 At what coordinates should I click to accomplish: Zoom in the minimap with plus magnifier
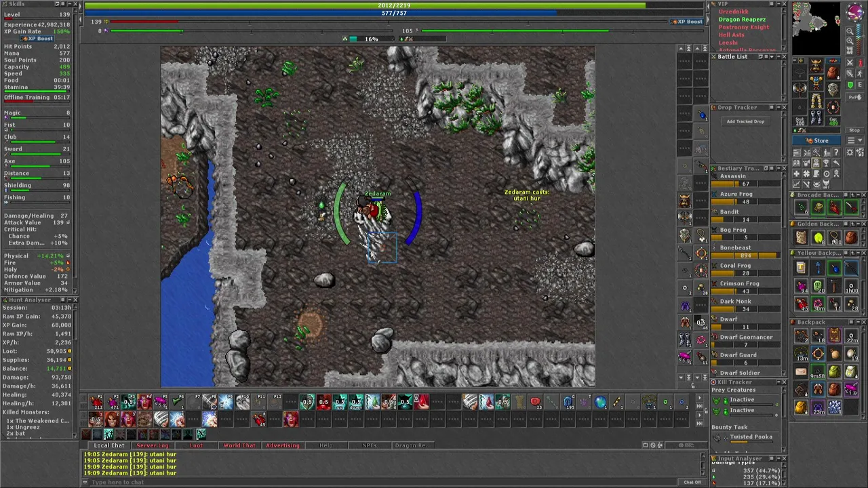point(850,41)
